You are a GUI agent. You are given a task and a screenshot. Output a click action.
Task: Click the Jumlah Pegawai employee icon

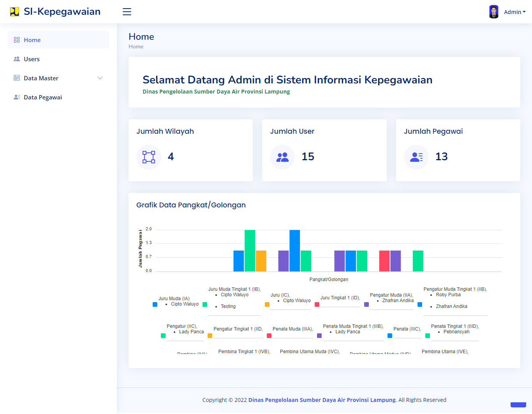coord(416,157)
